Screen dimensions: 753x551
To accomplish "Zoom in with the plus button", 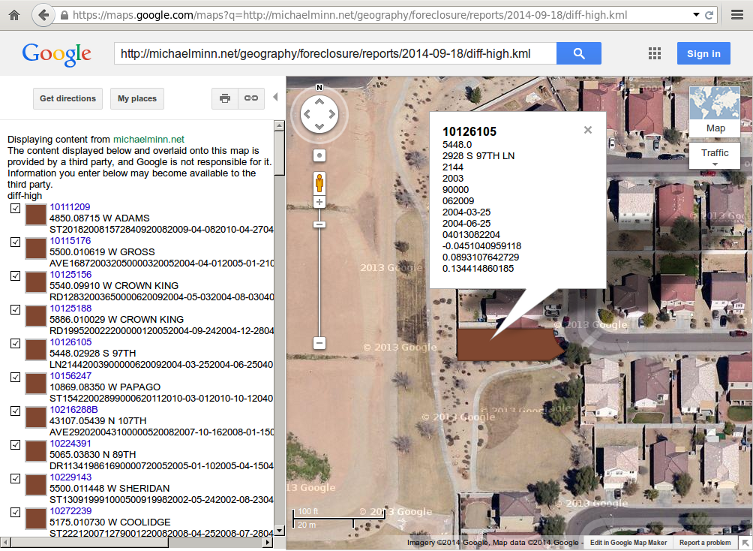I will coord(319,202).
